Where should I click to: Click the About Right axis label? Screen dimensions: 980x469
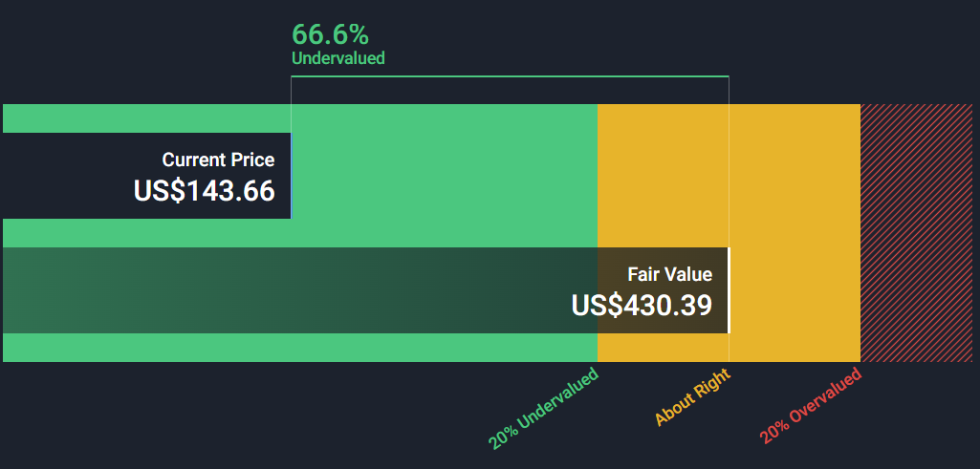click(693, 397)
